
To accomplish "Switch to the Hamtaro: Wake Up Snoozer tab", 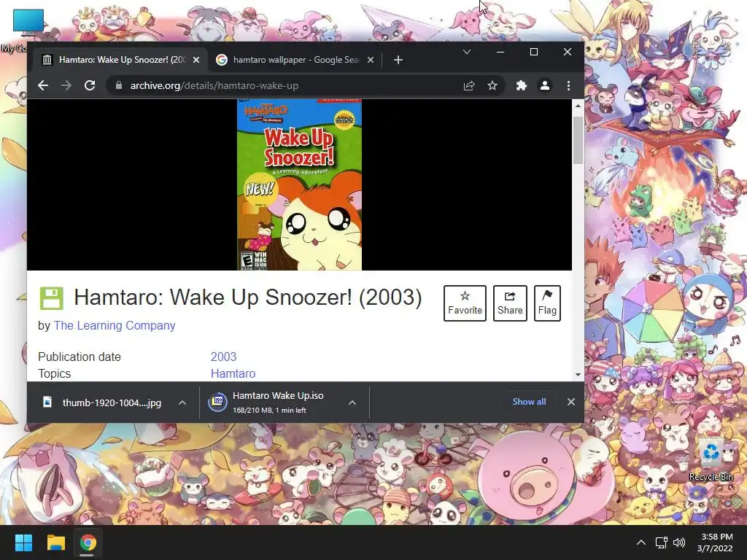I will point(121,60).
